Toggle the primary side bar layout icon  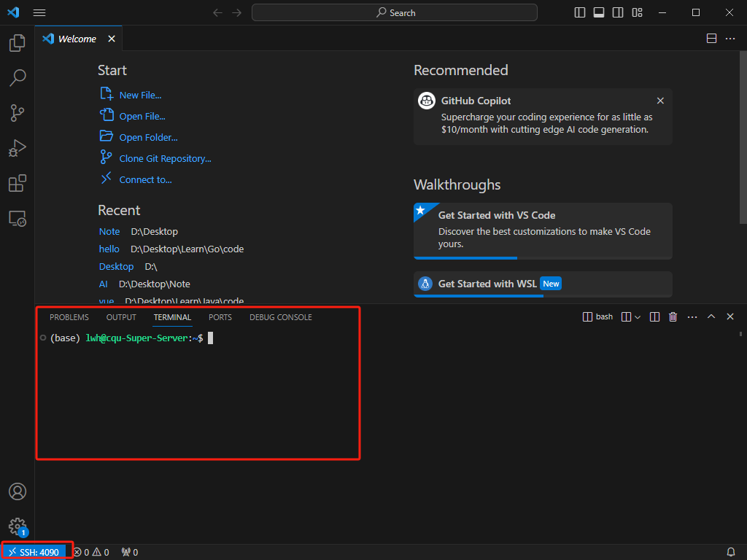[x=580, y=13]
